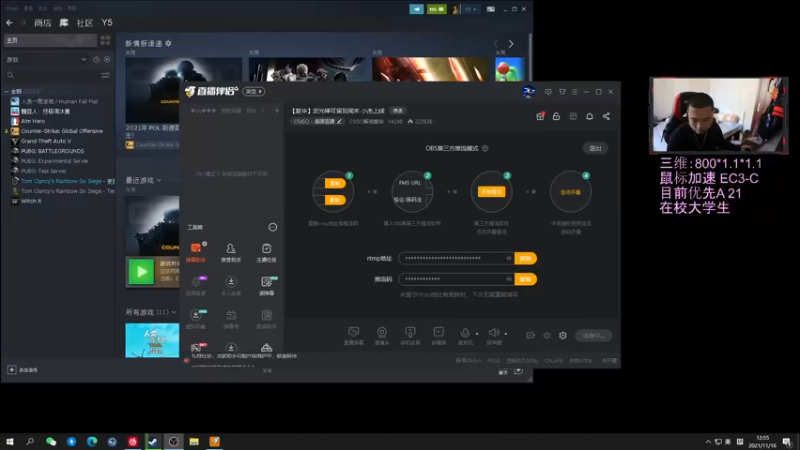This screenshot has width=800, height=450.
Task: Add a scene with the plus icon
Action: [x=277, y=110]
